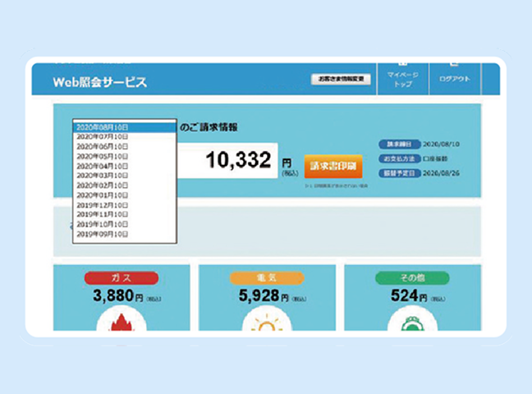Viewport: 532px width, 394px height.
Task: Click the green その他 category label
Action: point(413,278)
